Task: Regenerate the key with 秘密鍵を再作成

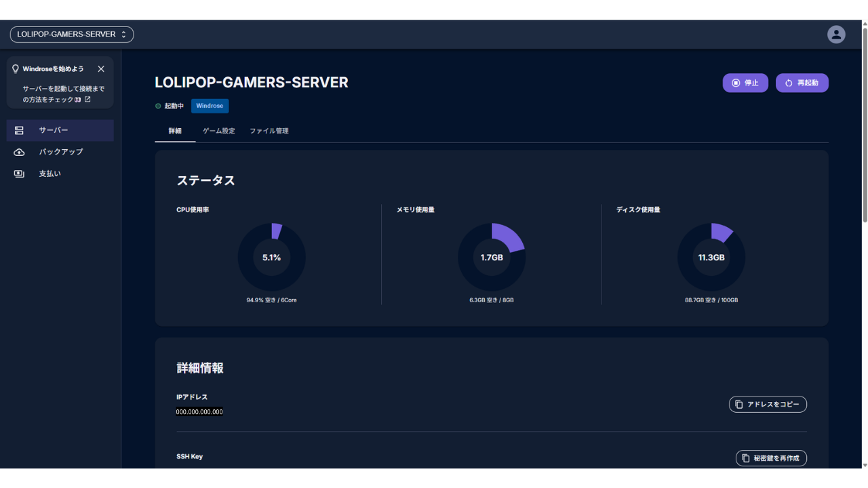Action: pos(771,458)
